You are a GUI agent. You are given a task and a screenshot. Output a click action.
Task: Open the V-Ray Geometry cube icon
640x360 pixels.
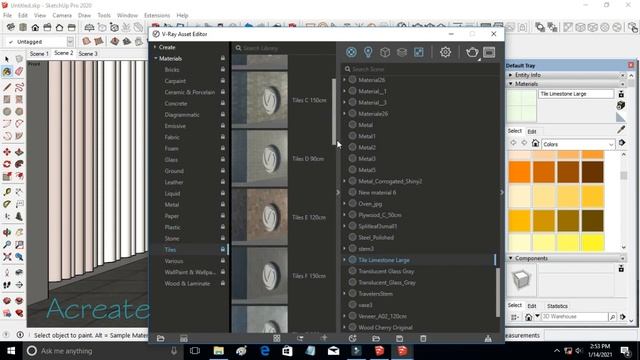(x=385, y=52)
